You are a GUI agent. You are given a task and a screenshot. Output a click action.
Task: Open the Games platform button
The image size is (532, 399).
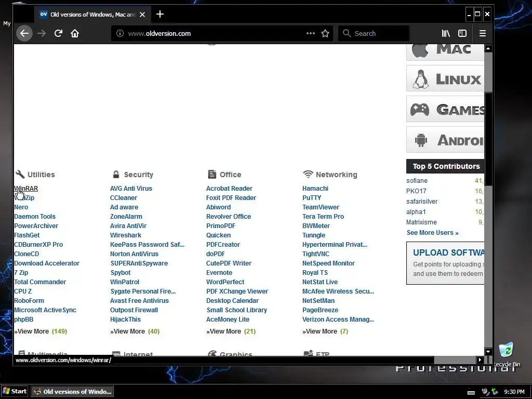(x=445, y=109)
